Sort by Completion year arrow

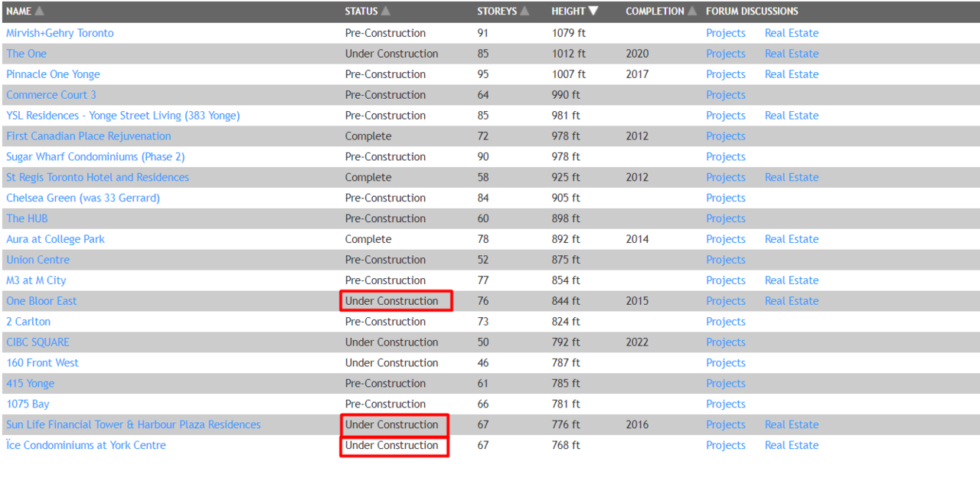tap(692, 11)
